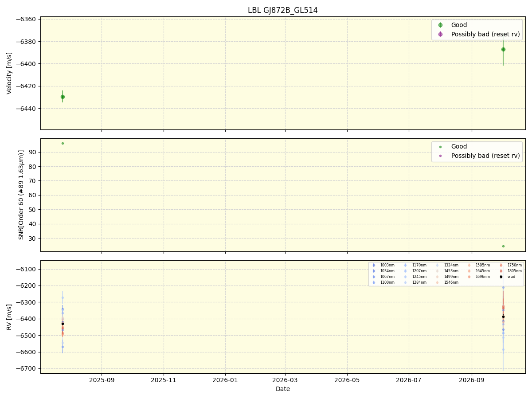Screen dimensions: 532x399
Task: Click the 2026-05 date tick label
Action: tap(347, 380)
